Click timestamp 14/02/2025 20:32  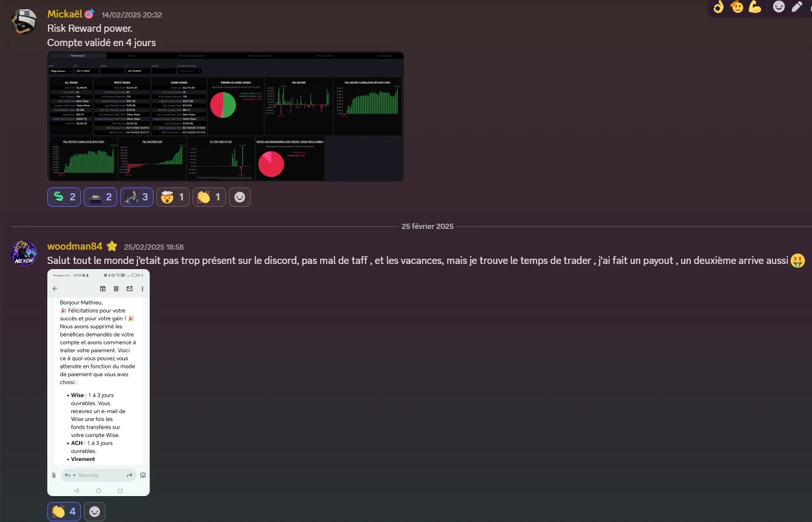[x=132, y=15]
